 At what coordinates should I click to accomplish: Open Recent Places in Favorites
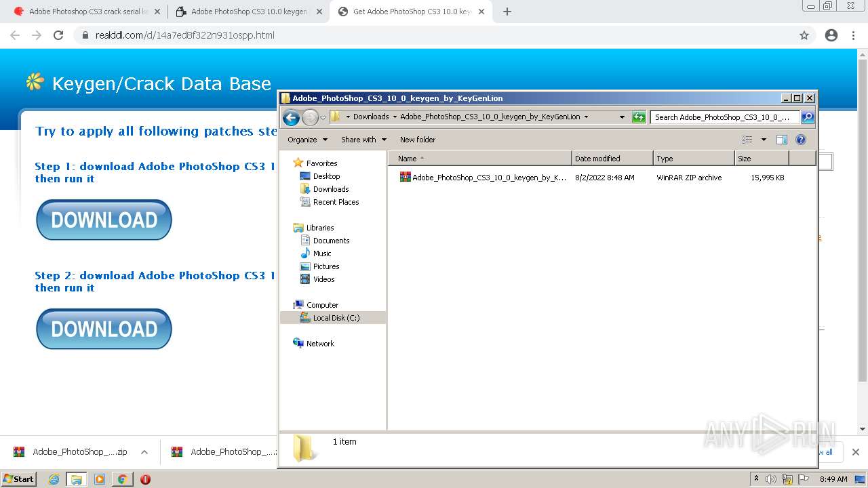click(336, 202)
